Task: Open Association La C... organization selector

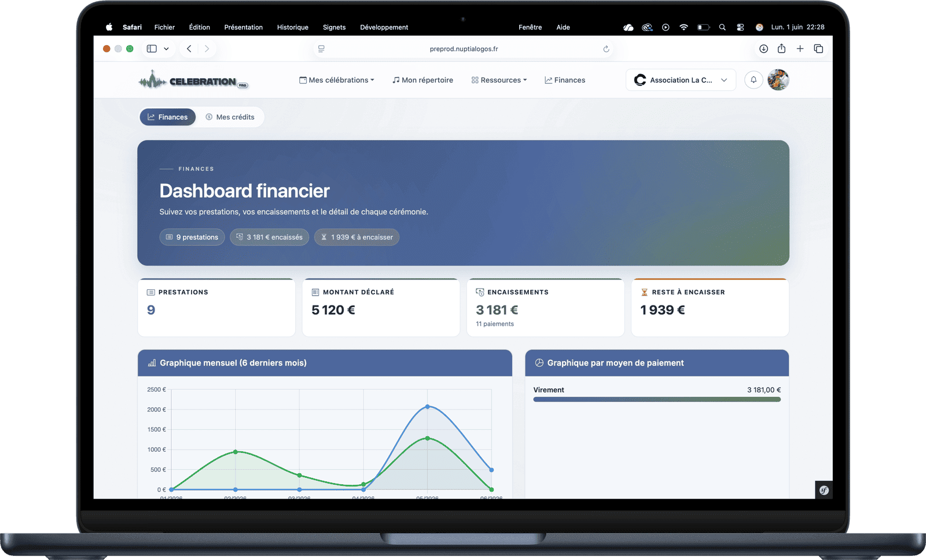Action: pyautogui.click(x=681, y=80)
